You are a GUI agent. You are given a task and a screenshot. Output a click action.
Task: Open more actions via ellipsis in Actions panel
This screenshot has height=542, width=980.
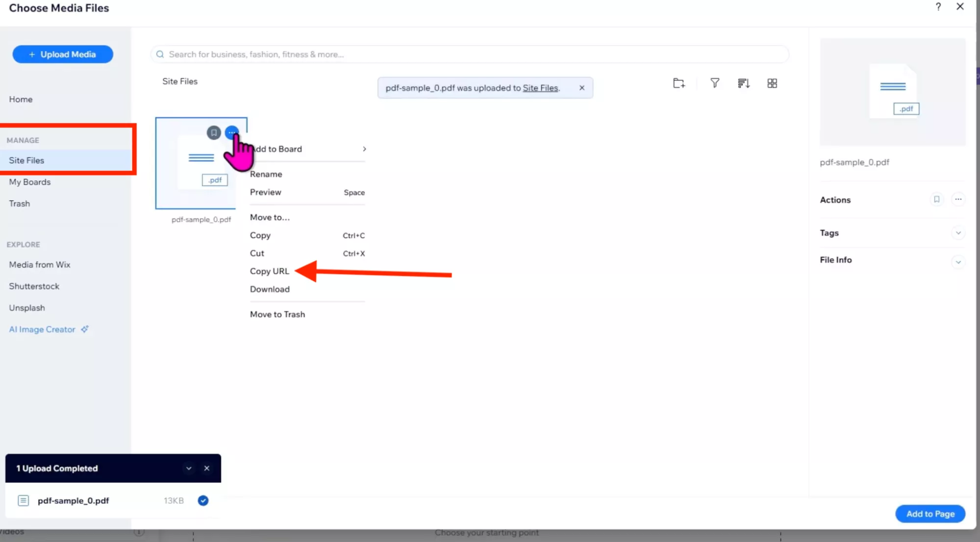[958, 199]
